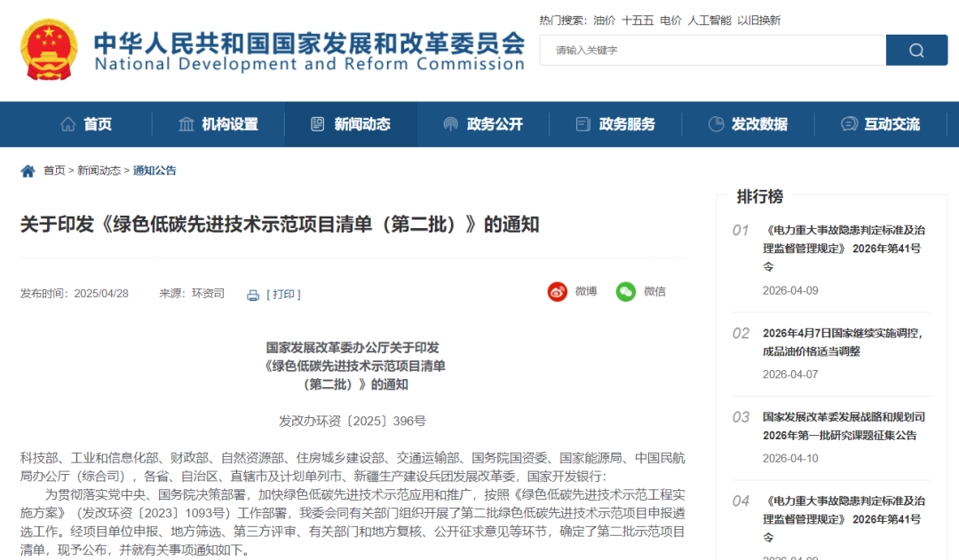The height and width of the screenshot is (560, 959).
Task: Share the article via WeChat icon
Action: point(626,291)
